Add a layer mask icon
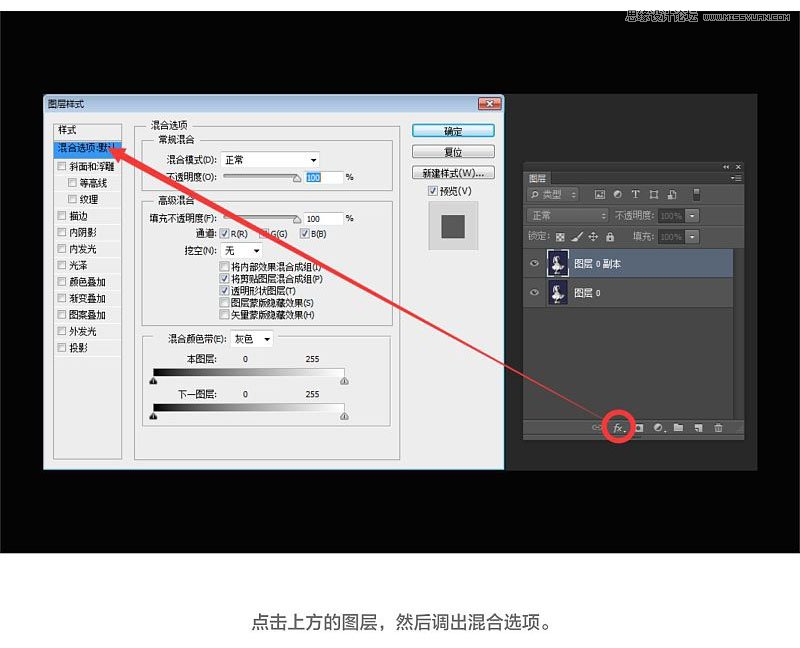Screen dimensions: 800x648 pyautogui.click(x=639, y=428)
